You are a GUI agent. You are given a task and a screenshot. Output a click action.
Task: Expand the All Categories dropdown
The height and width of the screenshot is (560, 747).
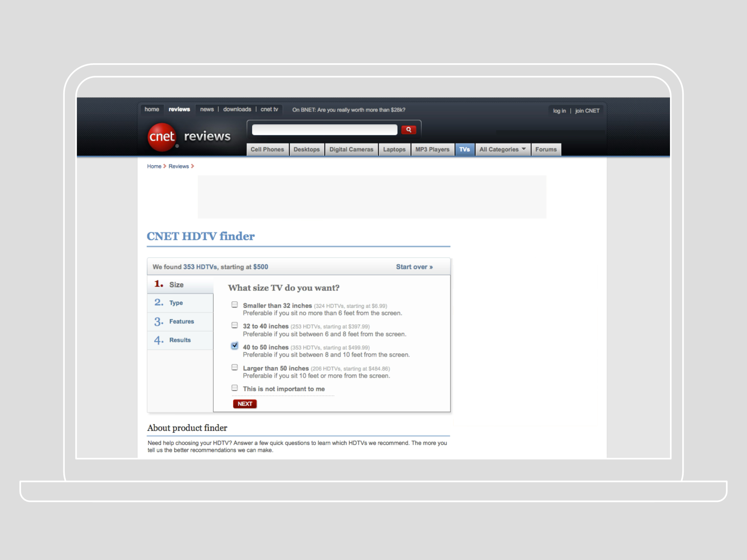pyautogui.click(x=502, y=149)
